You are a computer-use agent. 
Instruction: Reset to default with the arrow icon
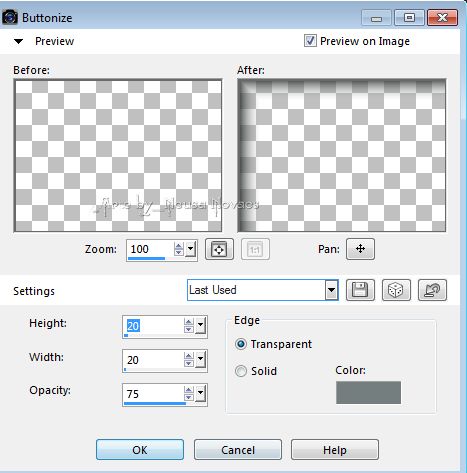click(x=432, y=290)
